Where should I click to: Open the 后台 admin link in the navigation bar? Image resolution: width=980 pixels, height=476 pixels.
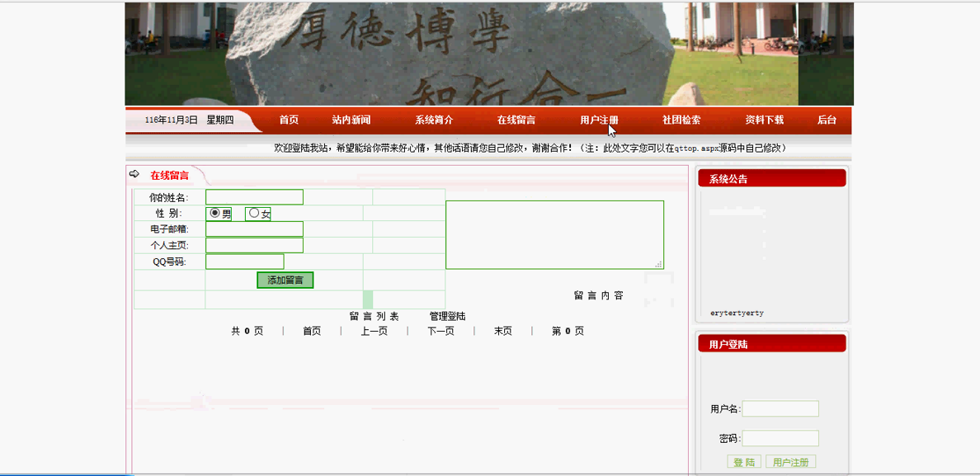click(x=827, y=120)
